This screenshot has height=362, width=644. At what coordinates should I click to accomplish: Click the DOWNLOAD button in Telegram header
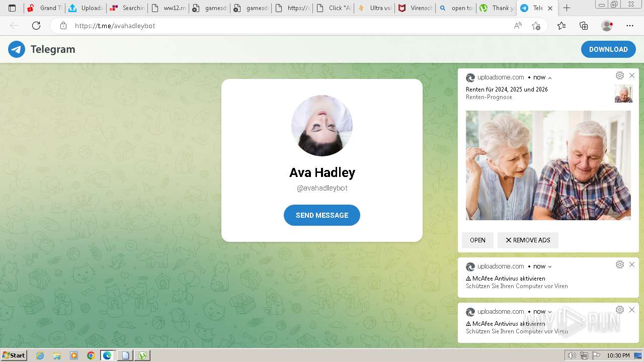pyautogui.click(x=608, y=49)
